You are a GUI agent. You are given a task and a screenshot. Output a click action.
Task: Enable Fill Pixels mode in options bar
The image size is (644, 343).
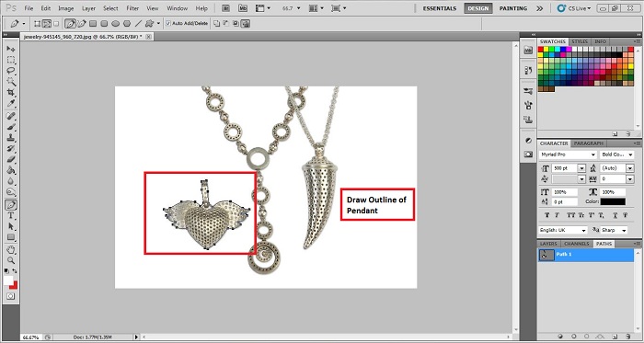[56, 24]
